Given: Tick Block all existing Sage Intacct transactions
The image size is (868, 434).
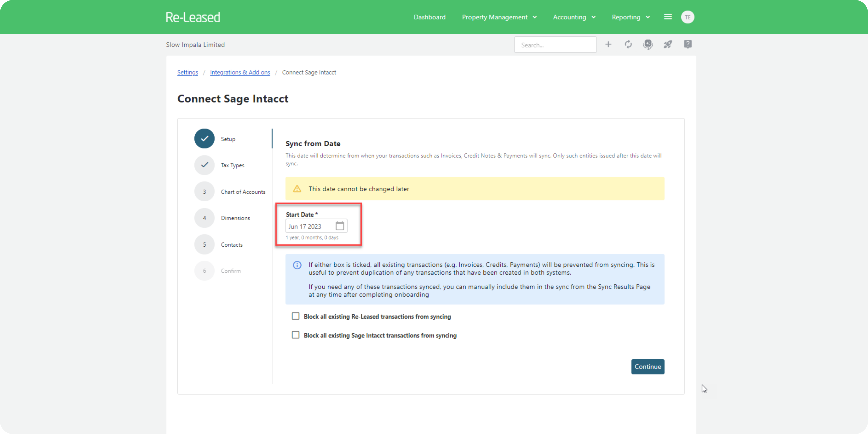Looking at the screenshot, I should point(296,335).
